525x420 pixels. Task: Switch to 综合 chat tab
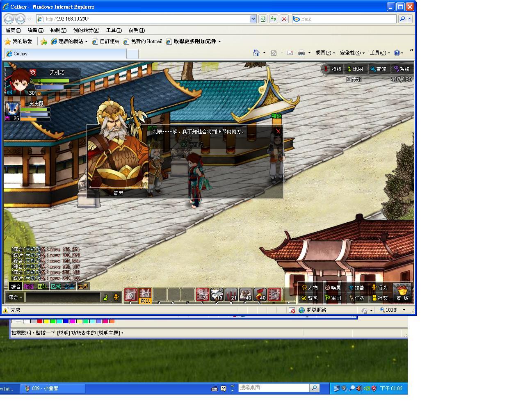(x=16, y=287)
